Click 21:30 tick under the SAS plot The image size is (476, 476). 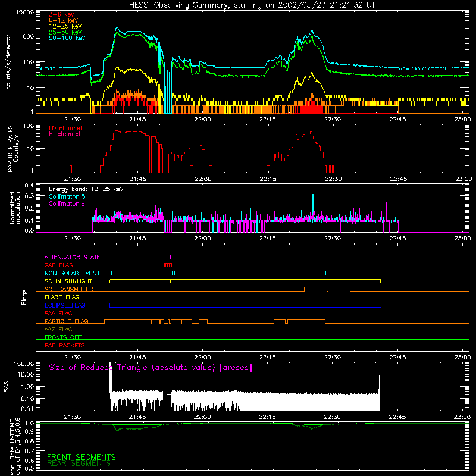tap(72, 417)
